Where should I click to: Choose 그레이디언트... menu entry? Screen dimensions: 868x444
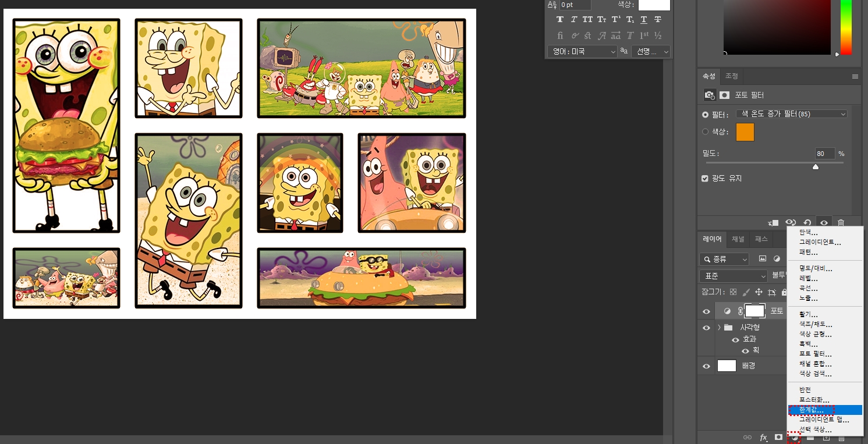click(x=825, y=242)
